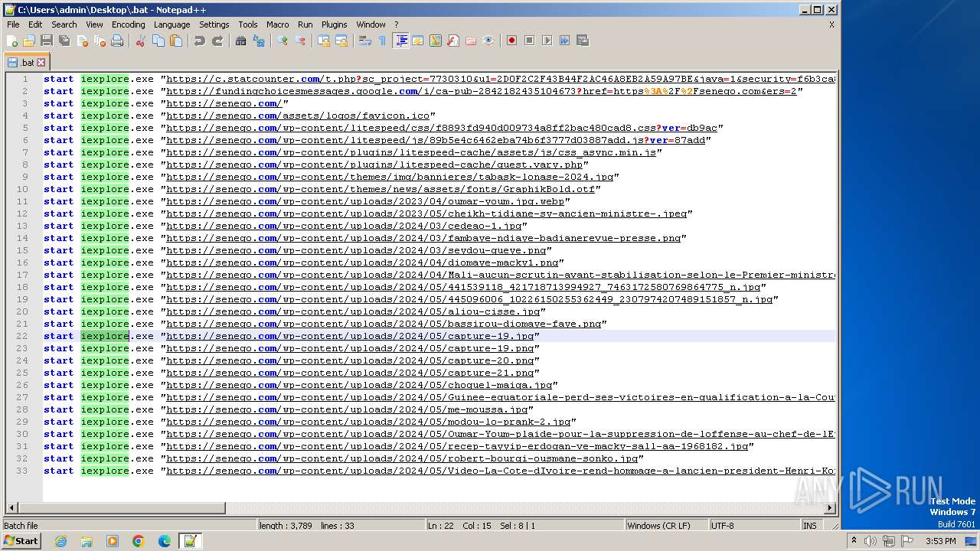Paste from clipboard via toolbar icon
The height and width of the screenshot is (551, 980).
point(175,41)
